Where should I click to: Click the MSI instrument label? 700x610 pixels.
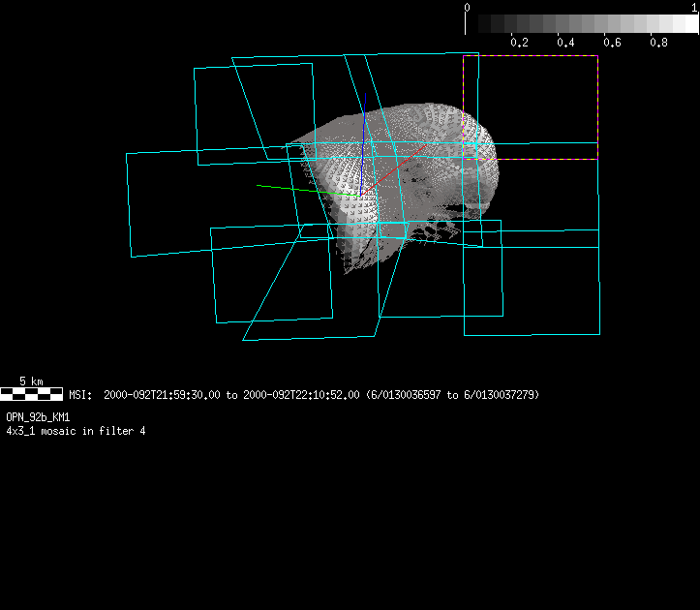[x=78, y=395]
